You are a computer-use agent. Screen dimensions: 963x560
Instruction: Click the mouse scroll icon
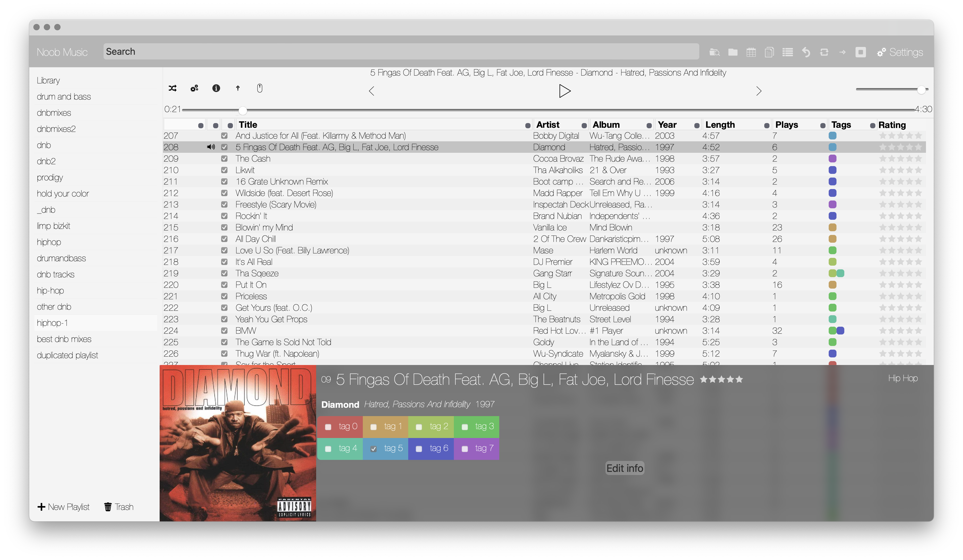coord(260,88)
